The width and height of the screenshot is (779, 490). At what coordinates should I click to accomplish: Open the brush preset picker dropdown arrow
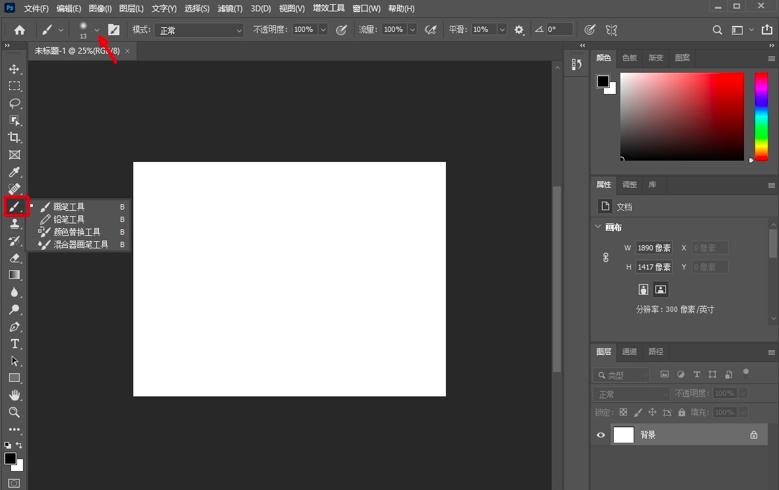point(97,30)
